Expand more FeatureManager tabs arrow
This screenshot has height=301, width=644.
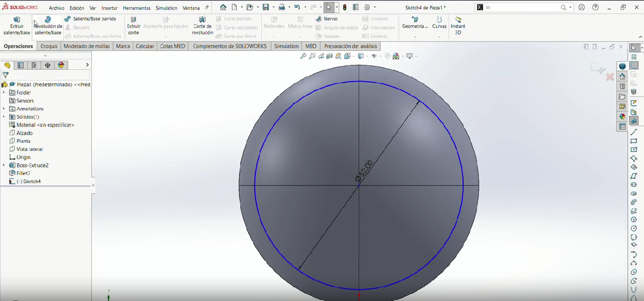coord(87,65)
